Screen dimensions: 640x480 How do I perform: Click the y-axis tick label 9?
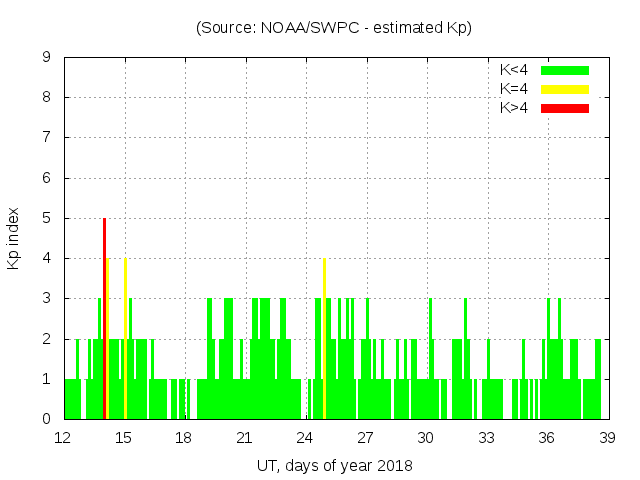coord(46,58)
